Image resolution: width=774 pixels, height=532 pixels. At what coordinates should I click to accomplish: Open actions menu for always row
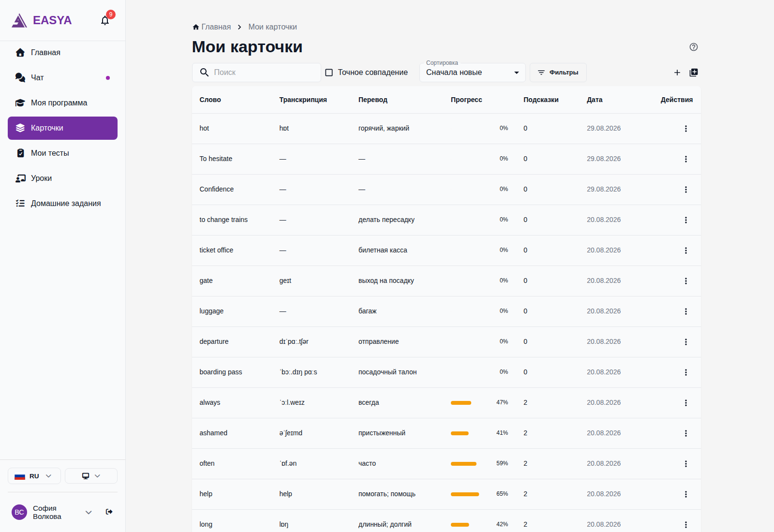[x=686, y=403]
